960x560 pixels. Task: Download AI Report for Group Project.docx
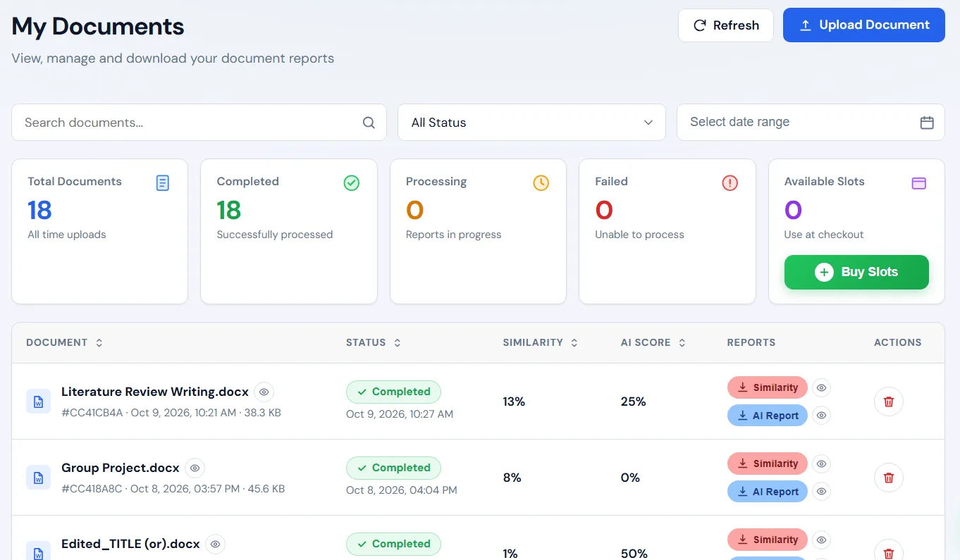point(768,492)
